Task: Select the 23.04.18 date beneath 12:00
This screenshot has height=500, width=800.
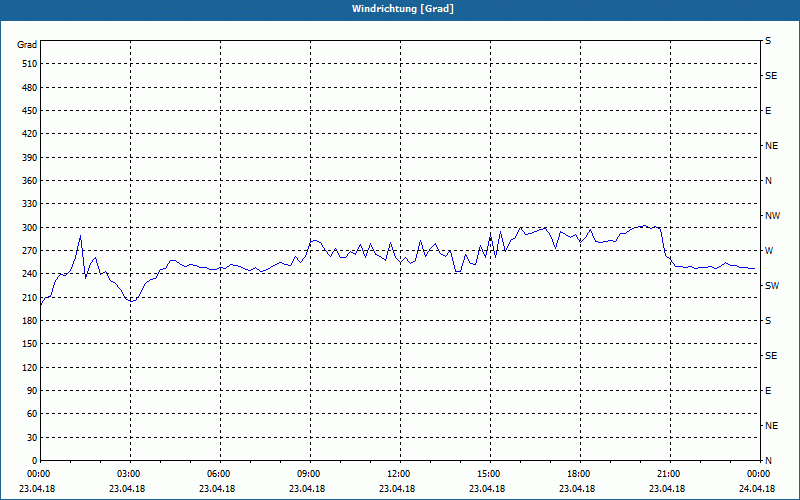Action: [397, 489]
